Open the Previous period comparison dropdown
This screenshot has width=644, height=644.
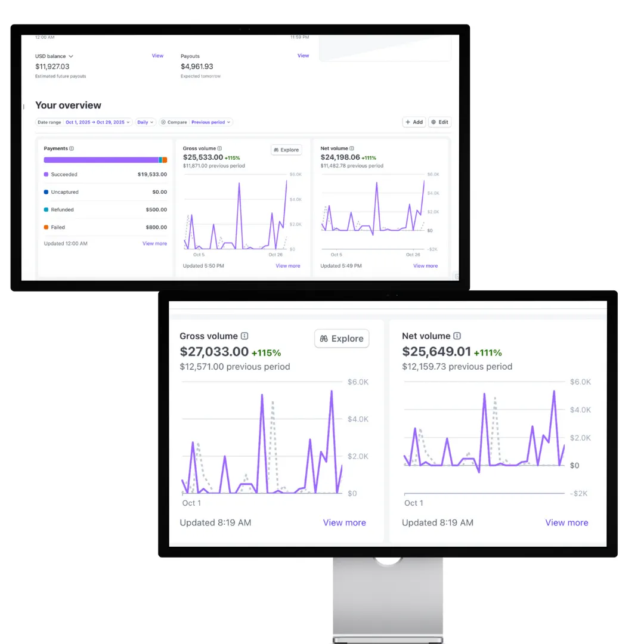coord(210,122)
